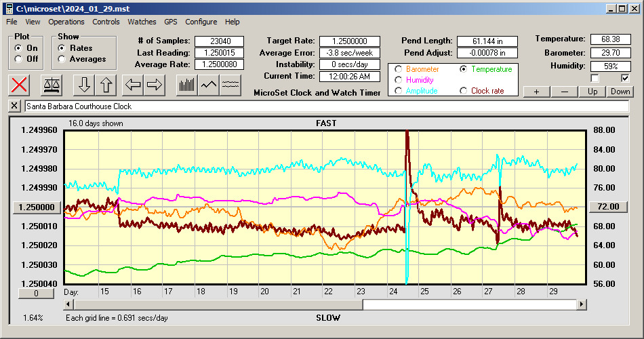Select the line graph style icon
This screenshot has height=339, width=644.
pyautogui.click(x=209, y=85)
